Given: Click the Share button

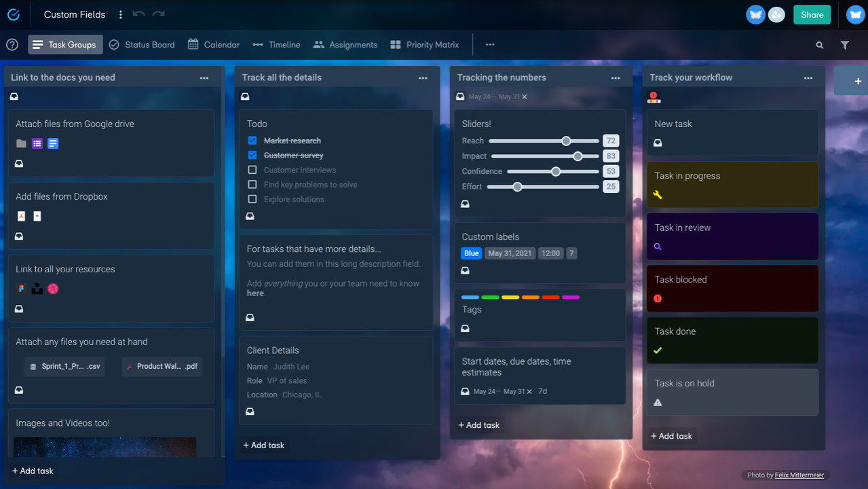Looking at the screenshot, I should (812, 14).
